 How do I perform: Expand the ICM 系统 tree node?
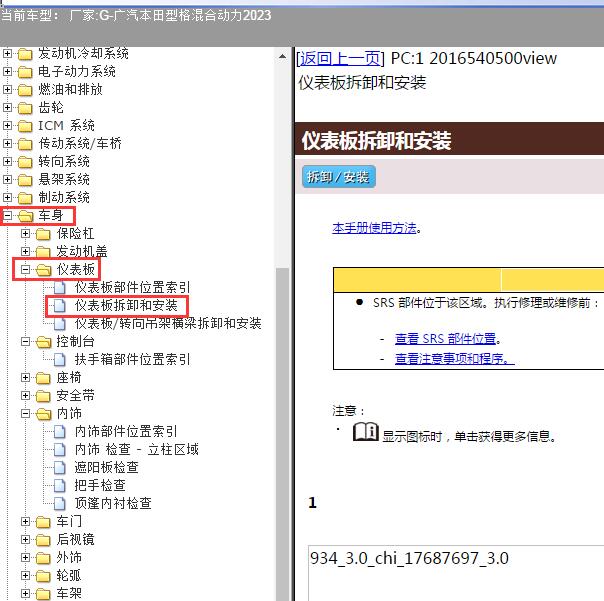[7, 125]
